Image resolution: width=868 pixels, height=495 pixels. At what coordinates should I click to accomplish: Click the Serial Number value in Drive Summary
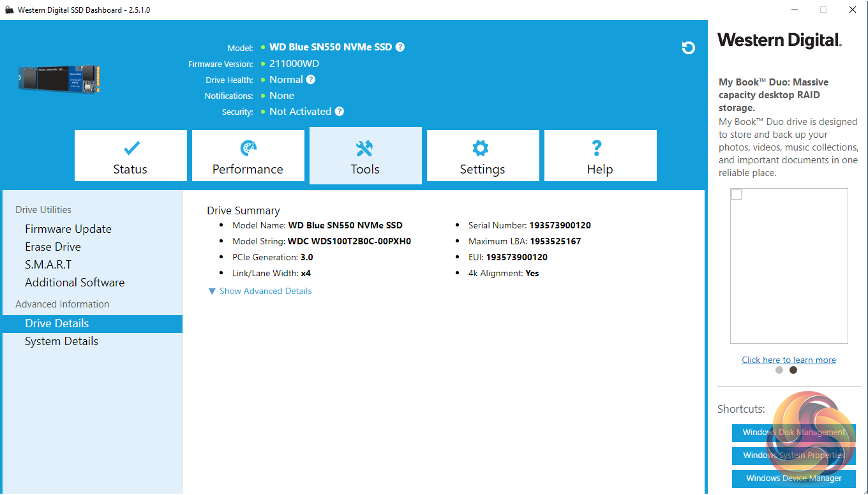point(560,225)
